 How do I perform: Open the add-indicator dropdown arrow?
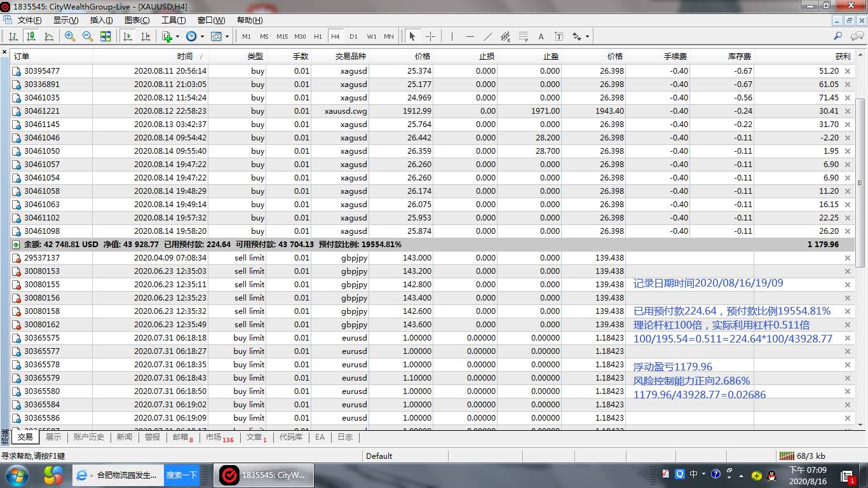tap(177, 37)
